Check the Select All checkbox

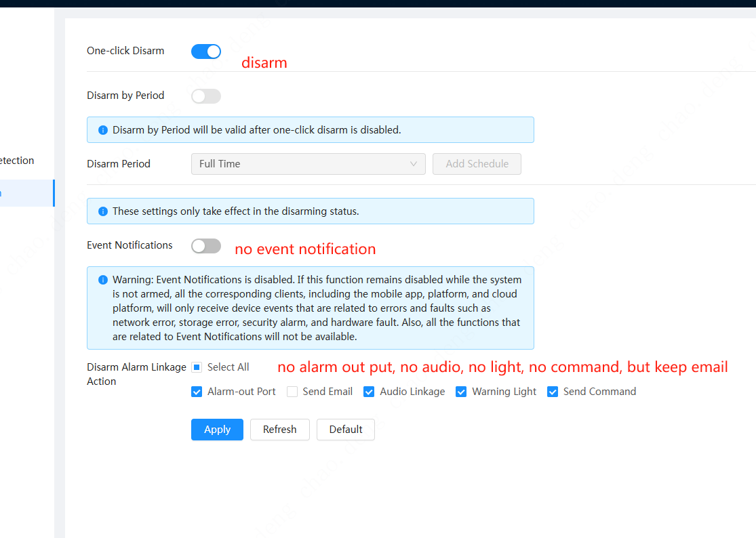coord(197,367)
